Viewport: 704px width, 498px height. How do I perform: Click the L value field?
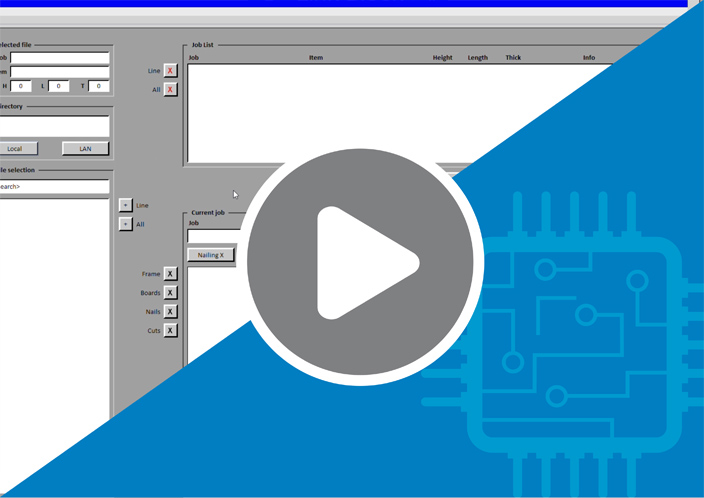pyautogui.click(x=59, y=86)
